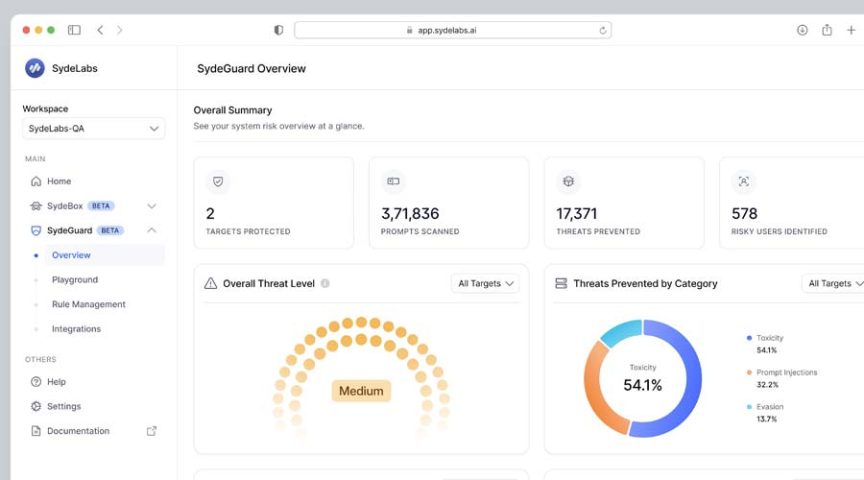The height and width of the screenshot is (480, 864).
Task: Click the shield icon on the Targets Protected card
Action: [x=218, y=181]
